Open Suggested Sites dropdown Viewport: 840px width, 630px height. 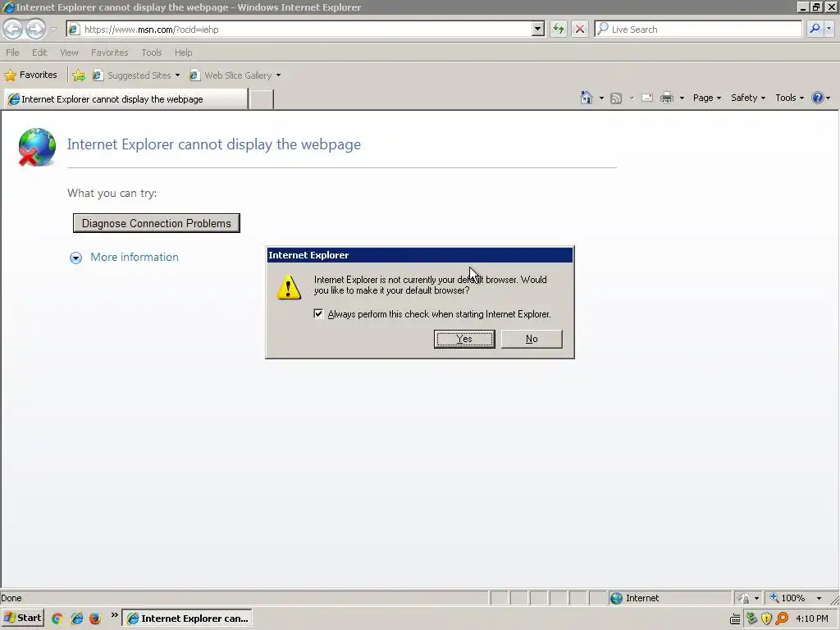pos(136,75)
